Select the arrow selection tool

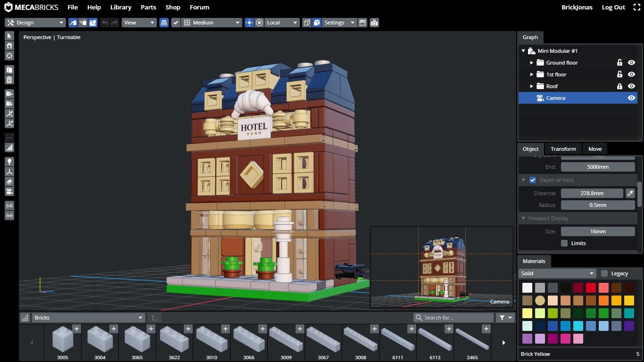click(x=9, y=36)
